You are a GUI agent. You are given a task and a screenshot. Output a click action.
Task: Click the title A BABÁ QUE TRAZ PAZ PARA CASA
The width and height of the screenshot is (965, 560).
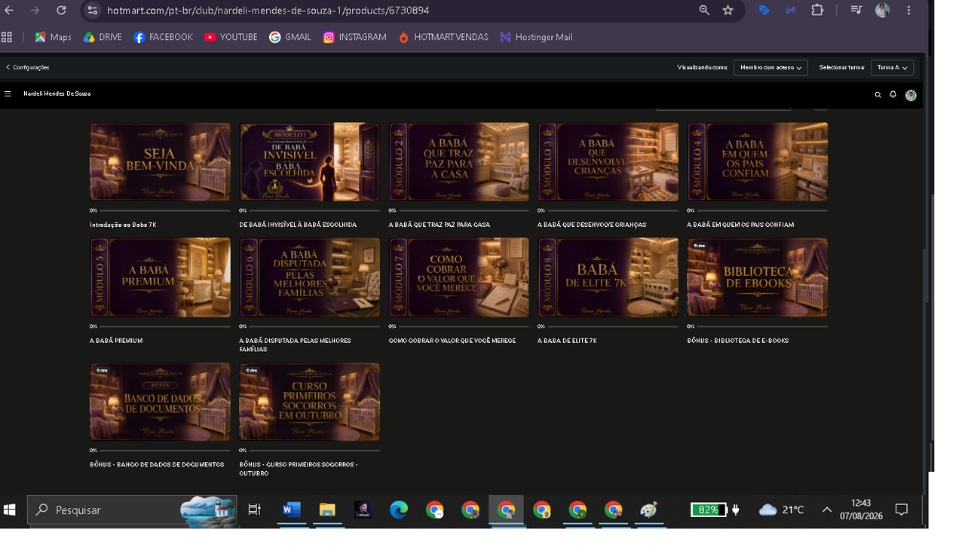439,225
